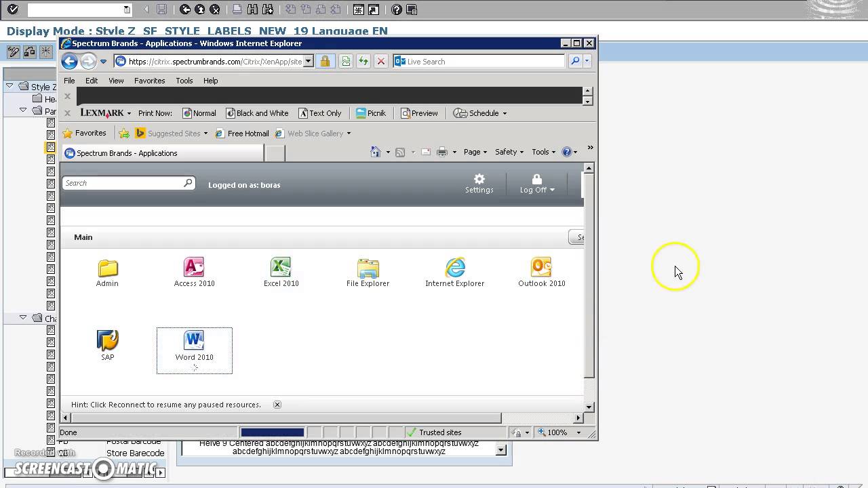Viewport: 868px width, 488px height.
Task: Open the View menu
Action: tap(116, 81)
